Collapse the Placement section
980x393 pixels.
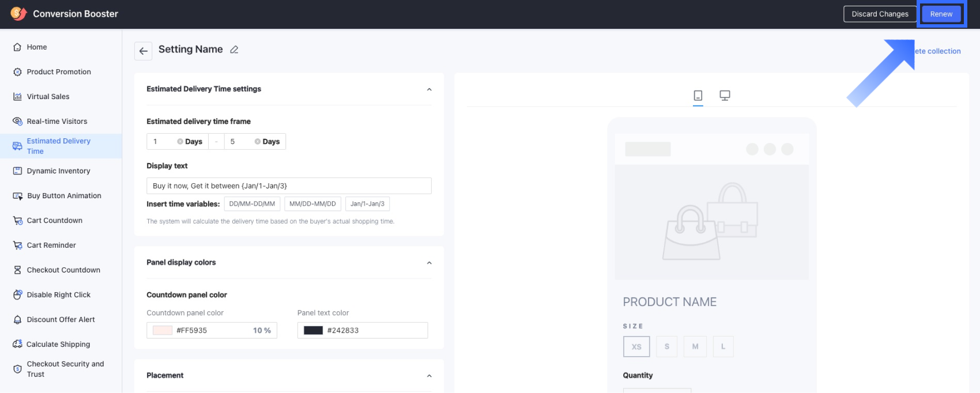(429, 376)
